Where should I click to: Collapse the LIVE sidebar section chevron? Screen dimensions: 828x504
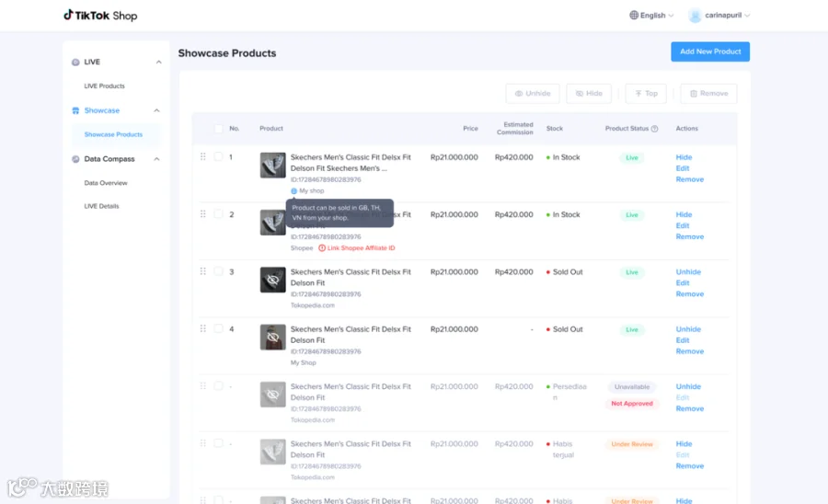tap(158, 63)
